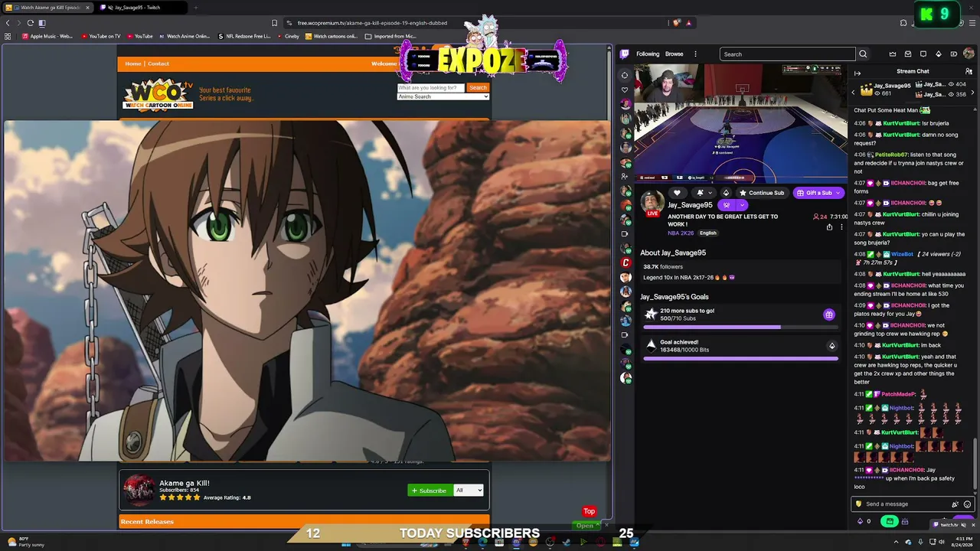Open the Twitch user avatar menu
This screenshot has width=980, height=551.
point(969,54)
